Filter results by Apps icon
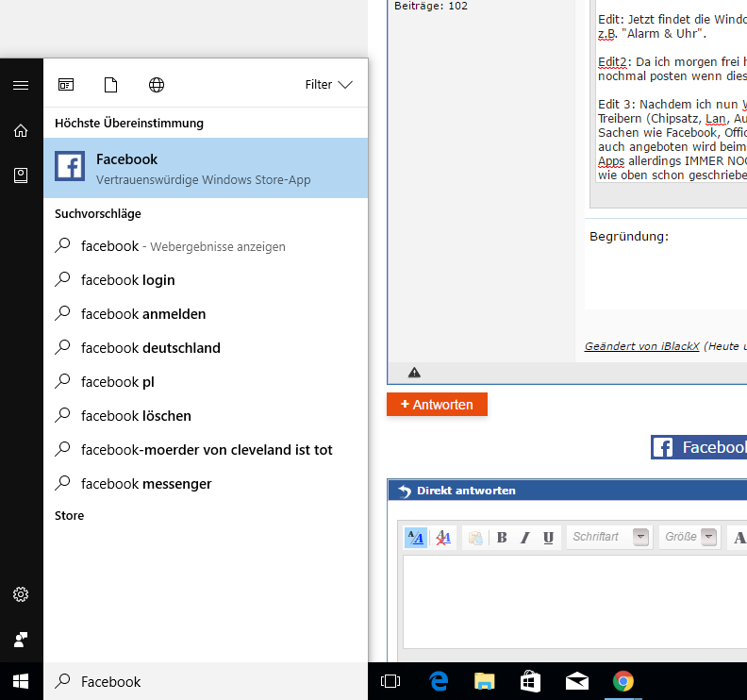Screen dimensions: 747x700 point(66,85)
